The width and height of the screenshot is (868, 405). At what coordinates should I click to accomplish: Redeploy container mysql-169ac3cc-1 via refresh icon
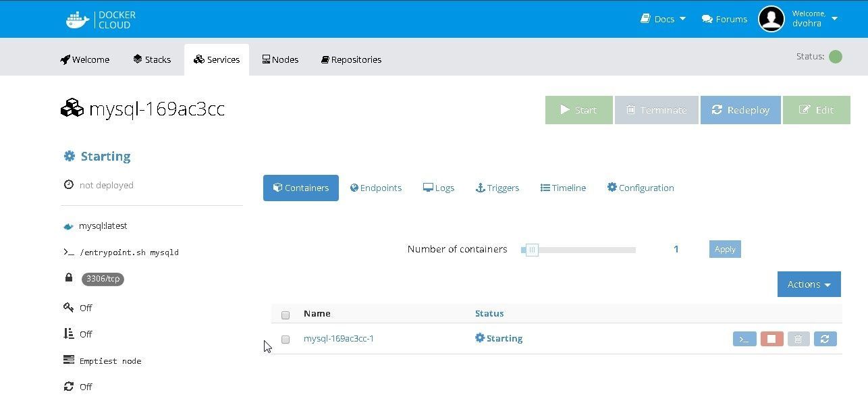pos(825,339)
